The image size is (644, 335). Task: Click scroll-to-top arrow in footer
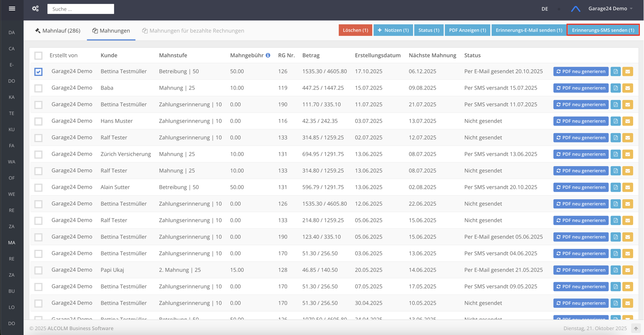[636, 328]
